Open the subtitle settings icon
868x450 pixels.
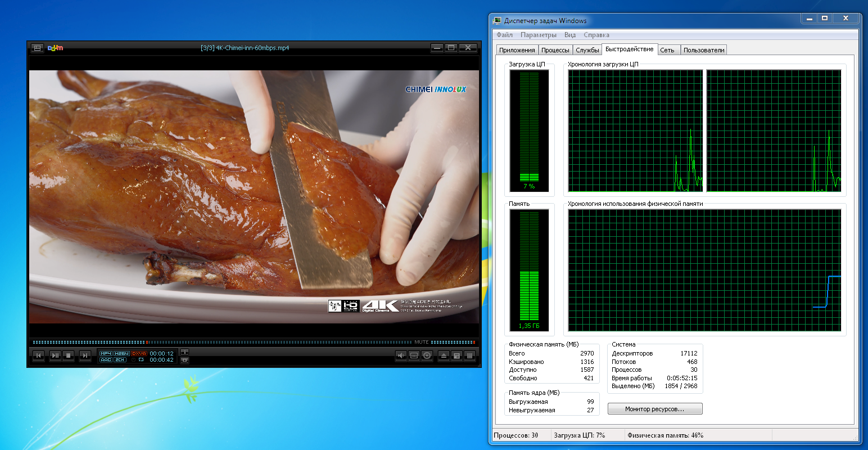(x=414, y=355)
